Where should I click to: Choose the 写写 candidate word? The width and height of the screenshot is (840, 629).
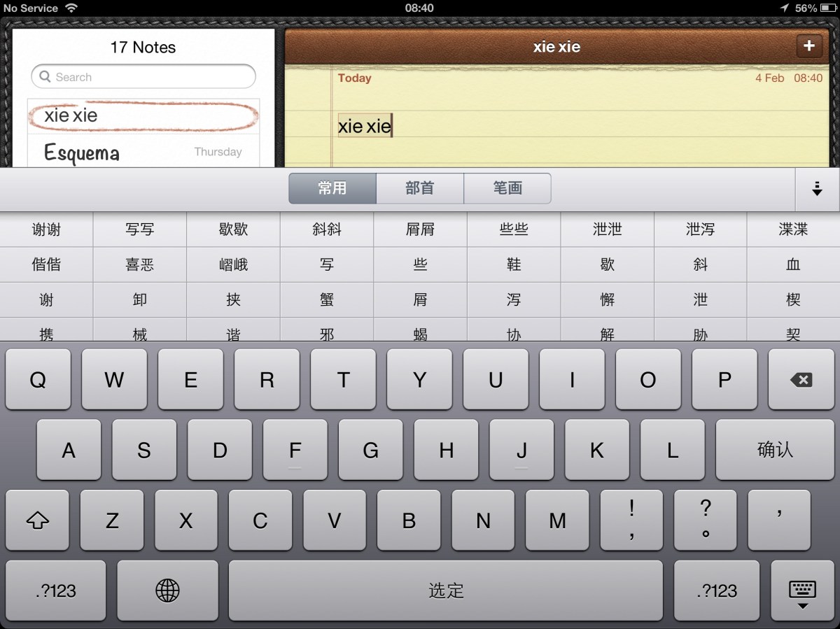pyautogui.click(x=140, y=229)
